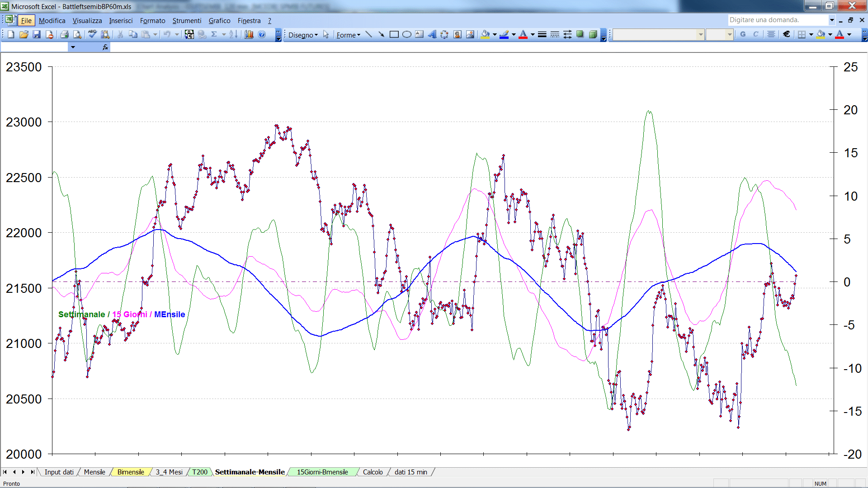Switch to the Bimensile sheet tab

131,472
